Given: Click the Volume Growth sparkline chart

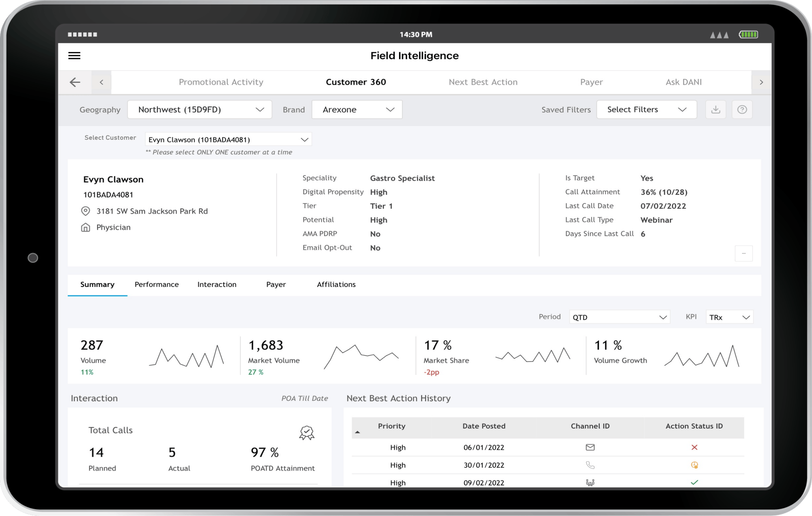Looking at the screenshot, I should (x=702, y=356).
